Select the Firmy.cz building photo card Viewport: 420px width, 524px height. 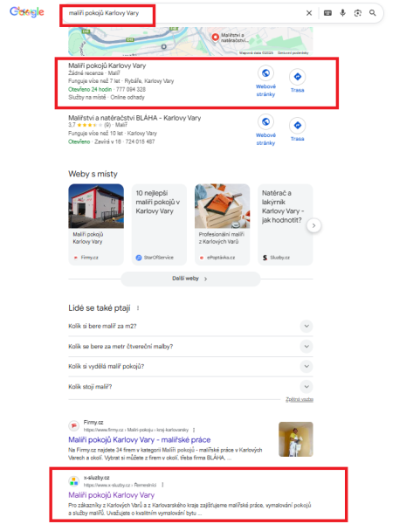pyautogui.click(x=96, y=224)
